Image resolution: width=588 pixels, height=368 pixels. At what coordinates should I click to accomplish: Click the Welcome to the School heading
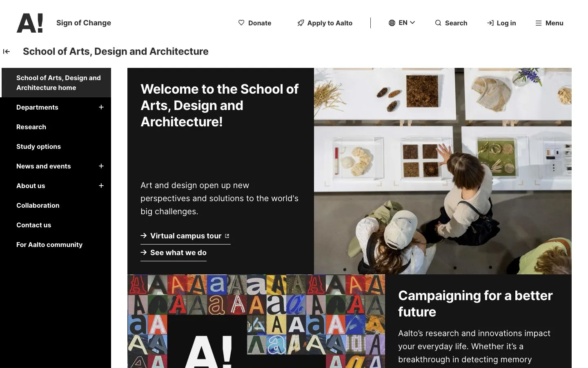[220, 105]
